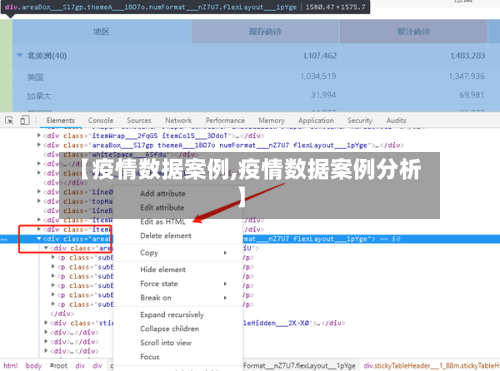Select Expand recursively menu entry

[x=172, y=315]
